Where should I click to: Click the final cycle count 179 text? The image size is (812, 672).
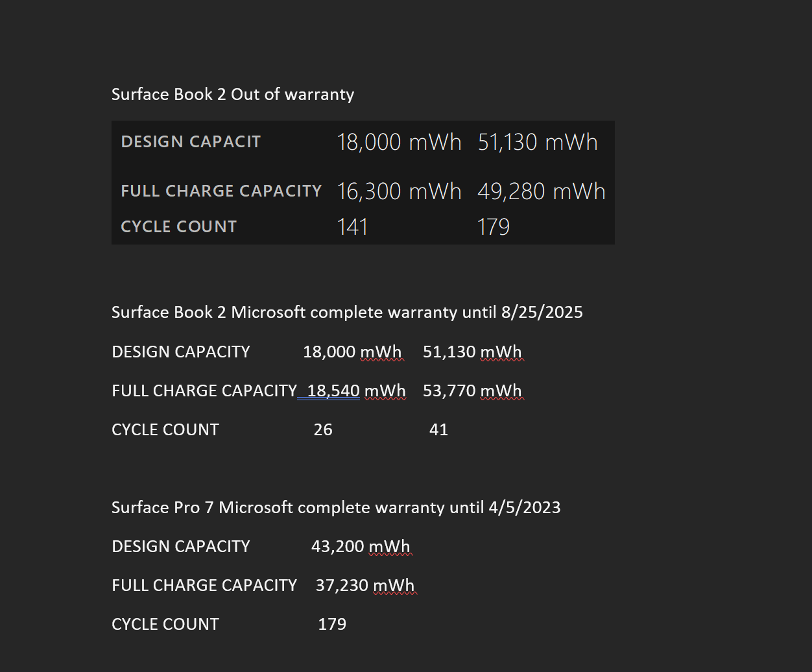332,625
